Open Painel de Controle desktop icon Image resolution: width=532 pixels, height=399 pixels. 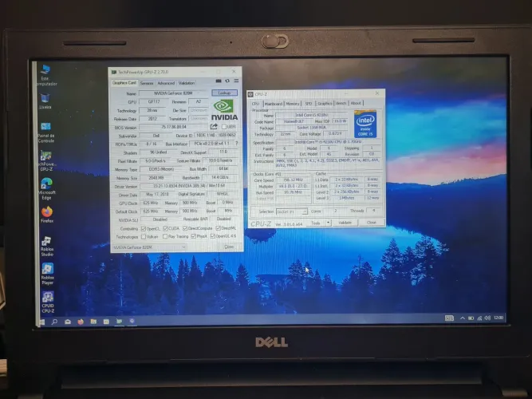click(45, 132)
